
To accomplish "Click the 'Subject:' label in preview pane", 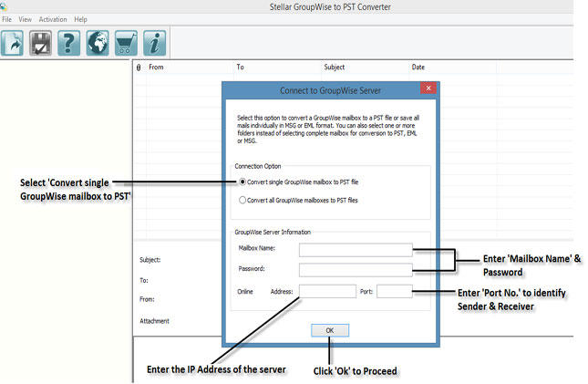I will (x=150, y=260).
